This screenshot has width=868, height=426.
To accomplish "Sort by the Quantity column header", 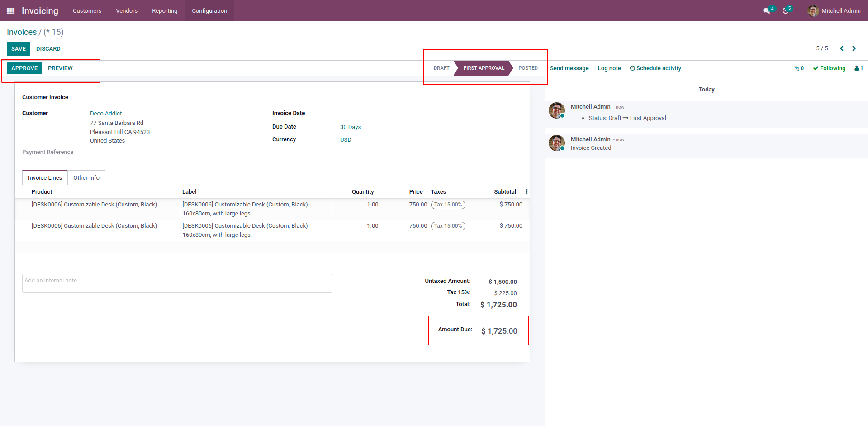I will [363, 192].
